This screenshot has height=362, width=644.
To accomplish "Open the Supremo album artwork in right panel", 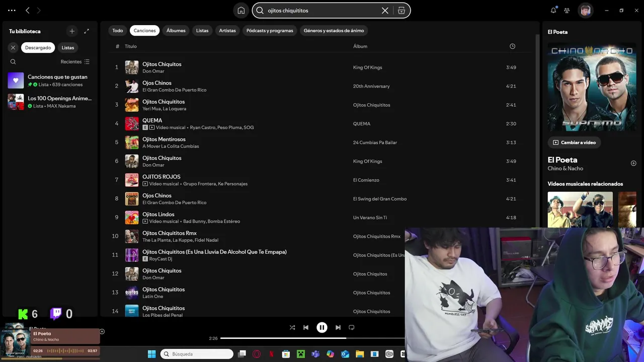I will click(592, 86).
